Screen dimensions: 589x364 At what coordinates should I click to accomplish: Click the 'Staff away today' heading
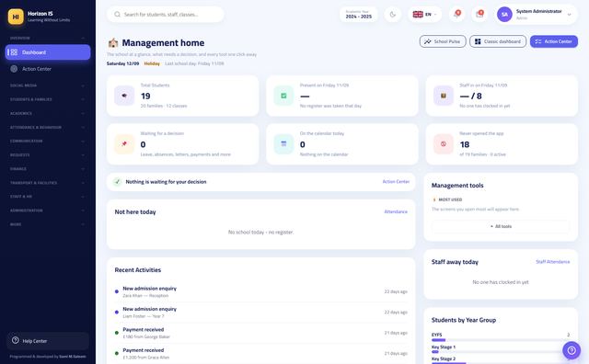[455, 262]
